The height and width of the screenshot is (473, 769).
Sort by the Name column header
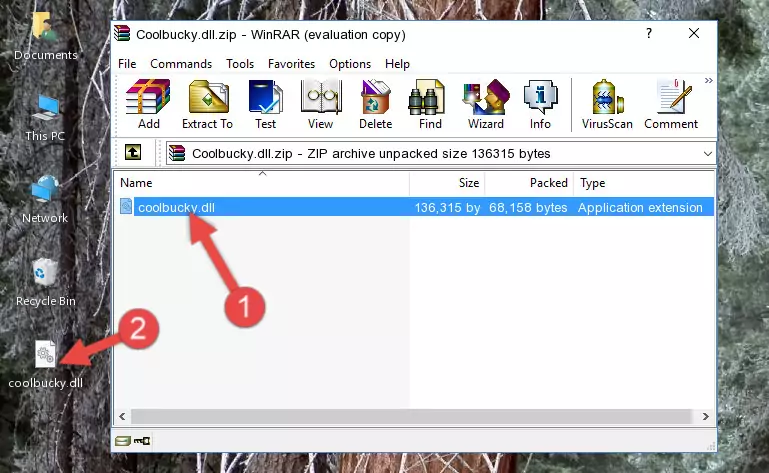click(262, 183)
